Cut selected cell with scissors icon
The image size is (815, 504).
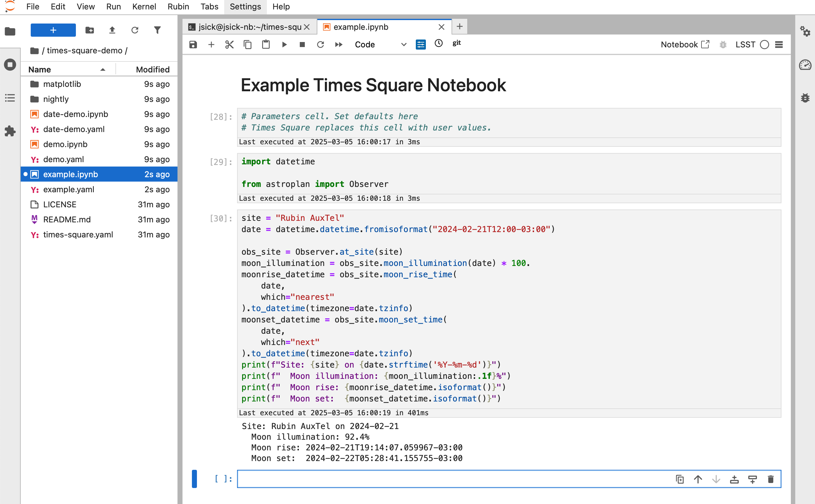229,45
